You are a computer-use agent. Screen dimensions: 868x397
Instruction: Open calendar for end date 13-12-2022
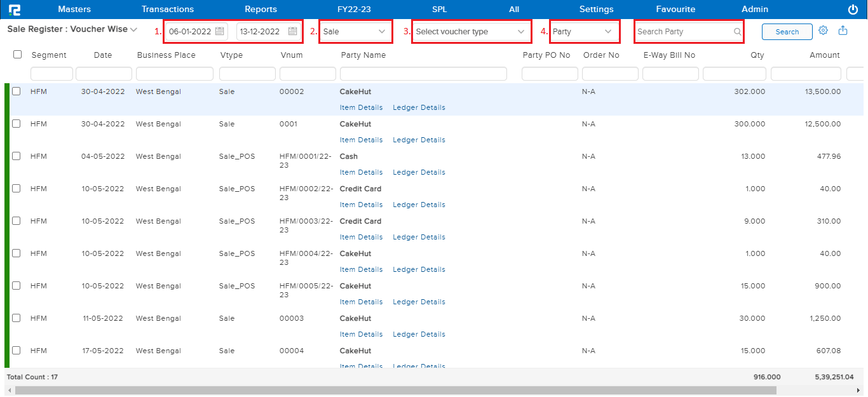(292, 31)
